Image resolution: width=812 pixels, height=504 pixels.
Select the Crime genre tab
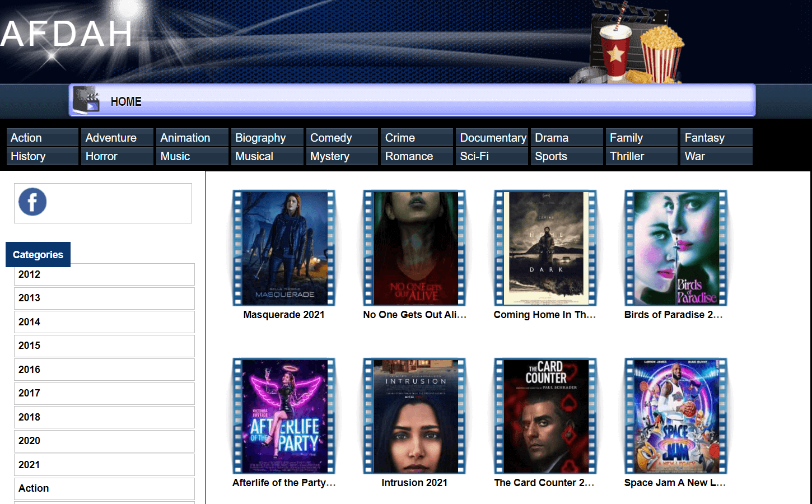(x=417, y=137)
